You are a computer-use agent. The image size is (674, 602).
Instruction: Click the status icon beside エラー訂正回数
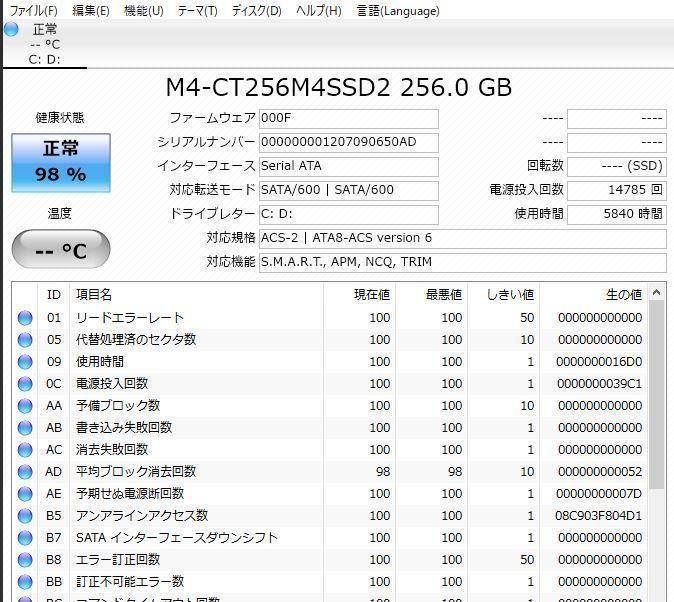click(x=25, y=560)
